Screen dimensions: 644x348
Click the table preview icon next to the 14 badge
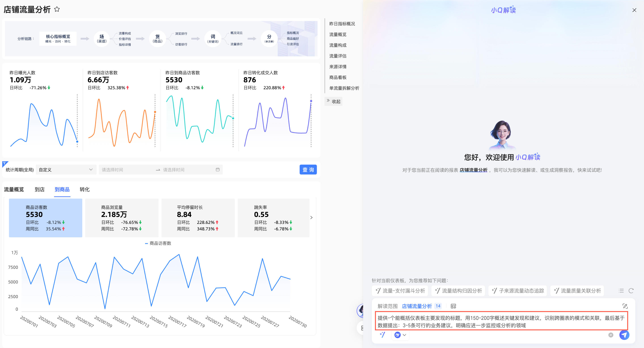point(453,306)
